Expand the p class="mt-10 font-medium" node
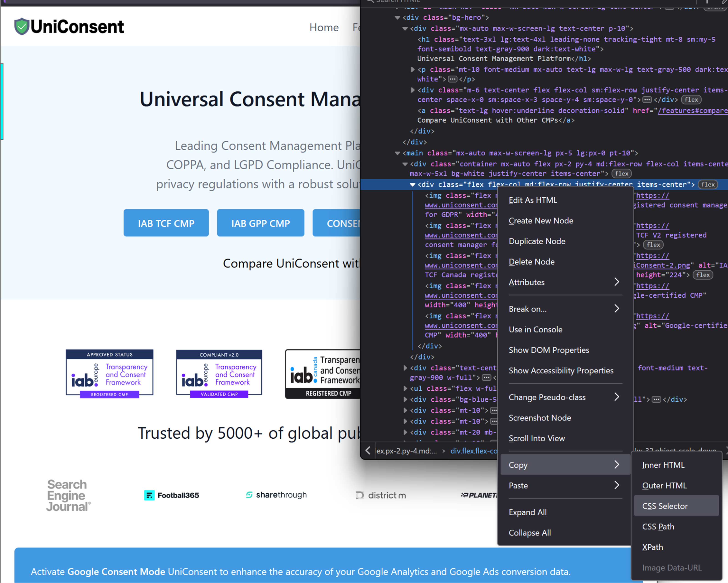 [x=413, y=70]
